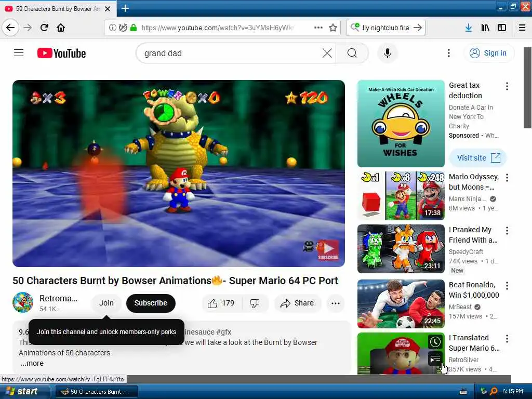The image size is (532, 399).
Task: Open Beat Ronaldo Win $1,000,000 thumbnail
Action: 401,303
